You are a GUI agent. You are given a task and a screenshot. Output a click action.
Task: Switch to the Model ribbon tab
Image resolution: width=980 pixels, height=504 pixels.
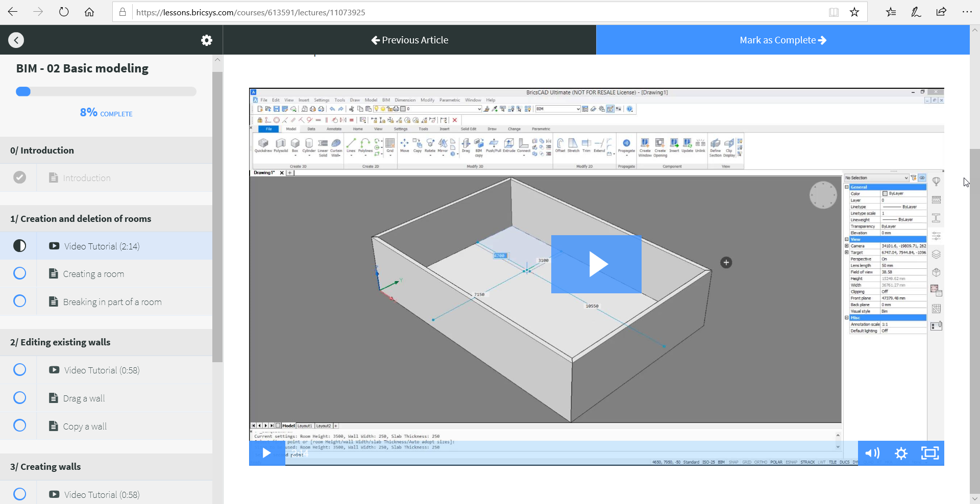tap(291, 129)
